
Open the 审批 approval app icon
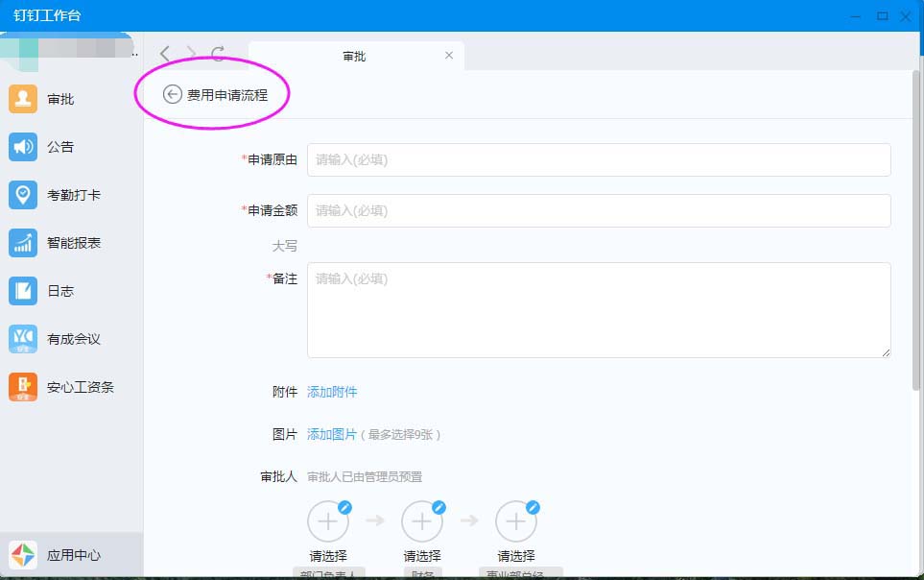23,99
